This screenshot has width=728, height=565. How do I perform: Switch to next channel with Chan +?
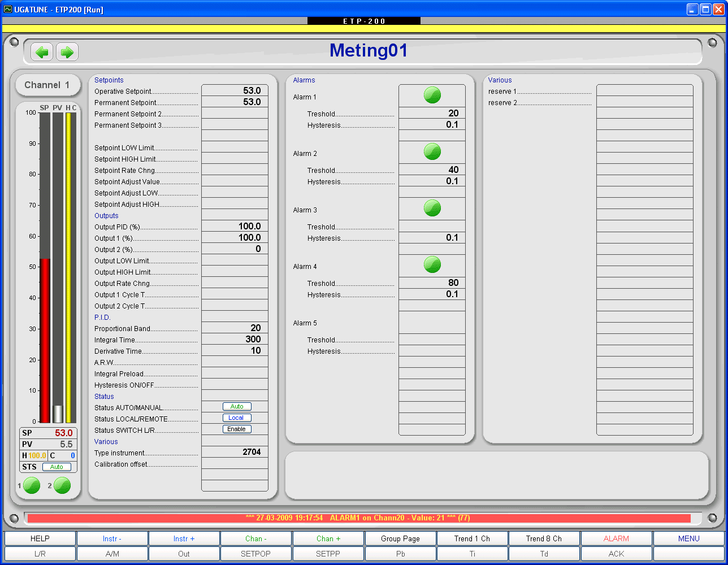coord(328,538)
